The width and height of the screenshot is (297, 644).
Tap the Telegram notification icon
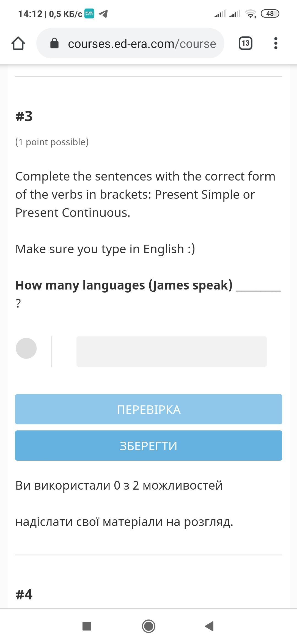pyautogui.click(x=103, y=13)
